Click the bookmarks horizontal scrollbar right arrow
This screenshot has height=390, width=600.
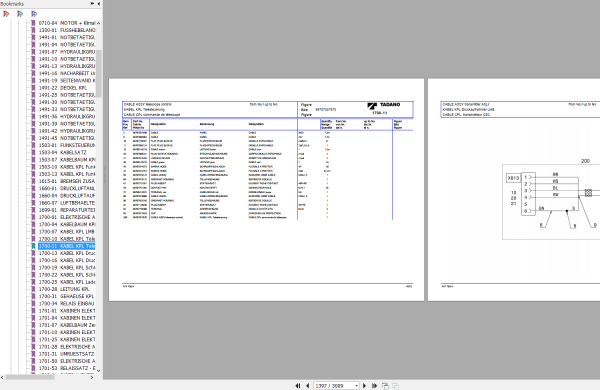point(92,377)
